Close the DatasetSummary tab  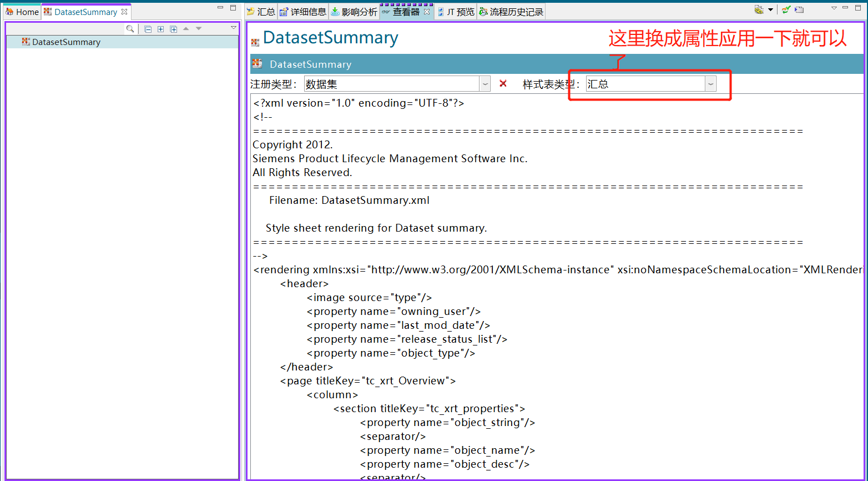124,12
